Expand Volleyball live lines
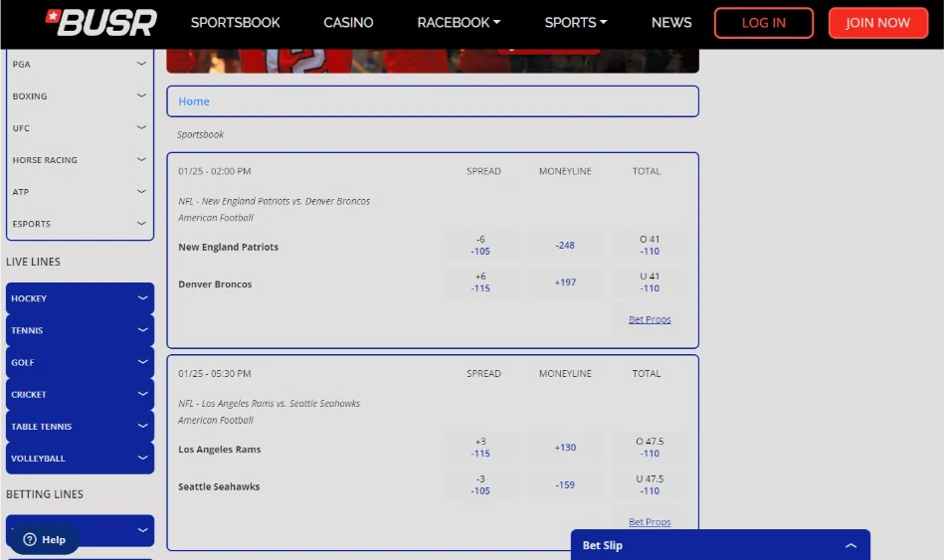Screen dimensions: 944x560 click(x=80, y=458)
